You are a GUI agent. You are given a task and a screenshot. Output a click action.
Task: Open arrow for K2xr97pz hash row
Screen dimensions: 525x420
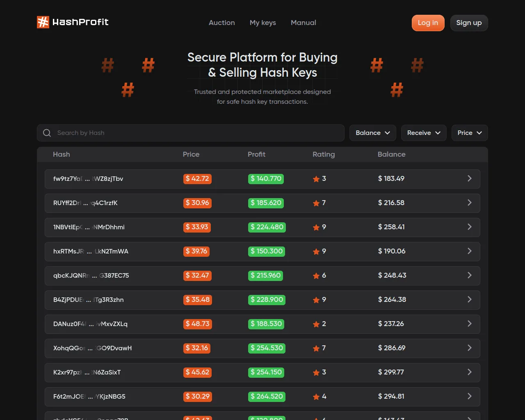pos(470,372)
